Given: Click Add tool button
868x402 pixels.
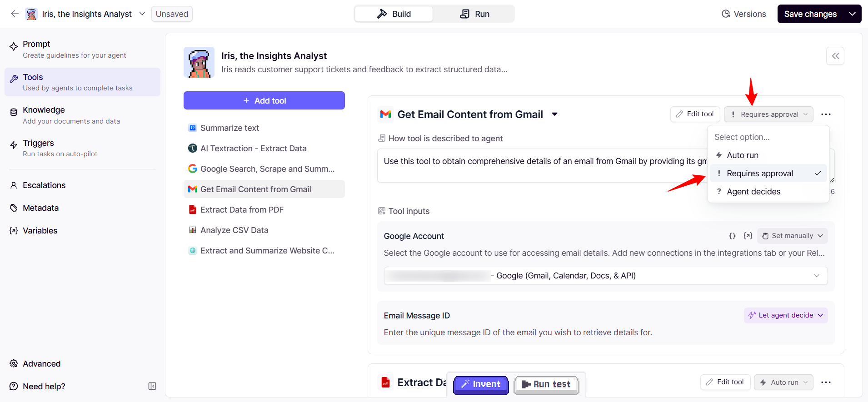Looking at the screenshot, I should click(264, 100).
